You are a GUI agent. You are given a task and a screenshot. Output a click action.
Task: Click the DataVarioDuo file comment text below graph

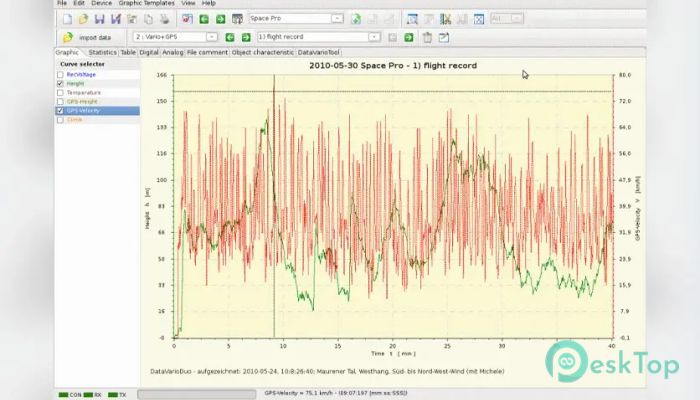327,371
